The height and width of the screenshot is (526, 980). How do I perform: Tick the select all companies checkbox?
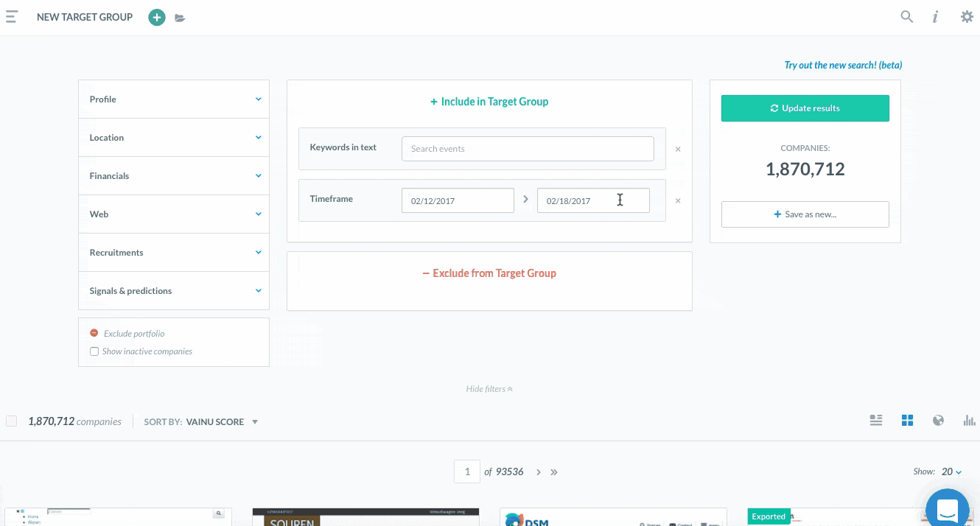tap(12, 421)
